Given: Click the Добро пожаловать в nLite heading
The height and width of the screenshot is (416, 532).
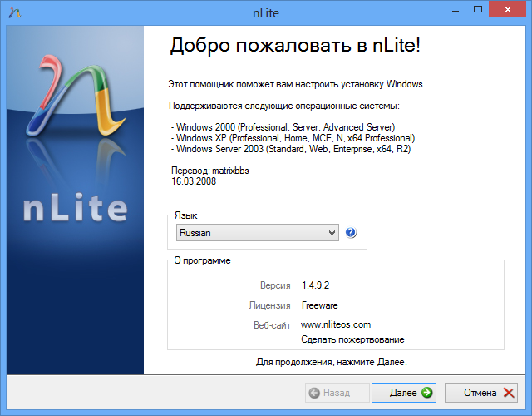Looking at the screenshot, I should [x=295, y=45].
